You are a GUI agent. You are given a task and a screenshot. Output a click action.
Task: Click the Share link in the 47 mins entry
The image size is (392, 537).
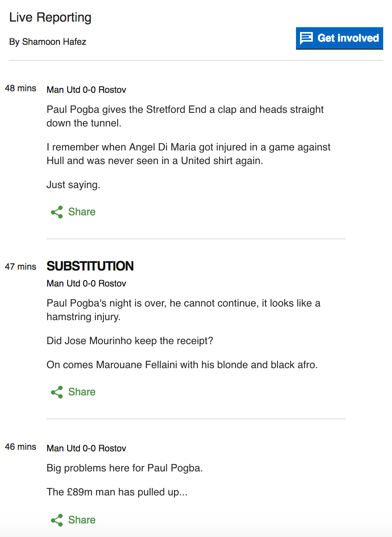point(82,392)
